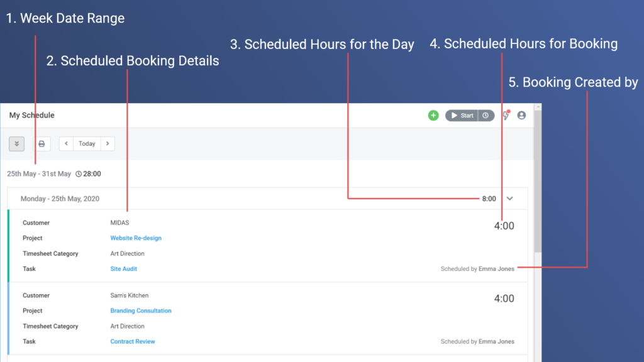The image size is (644, 362).
Task: Click the Today button
Action: point(87,143)
